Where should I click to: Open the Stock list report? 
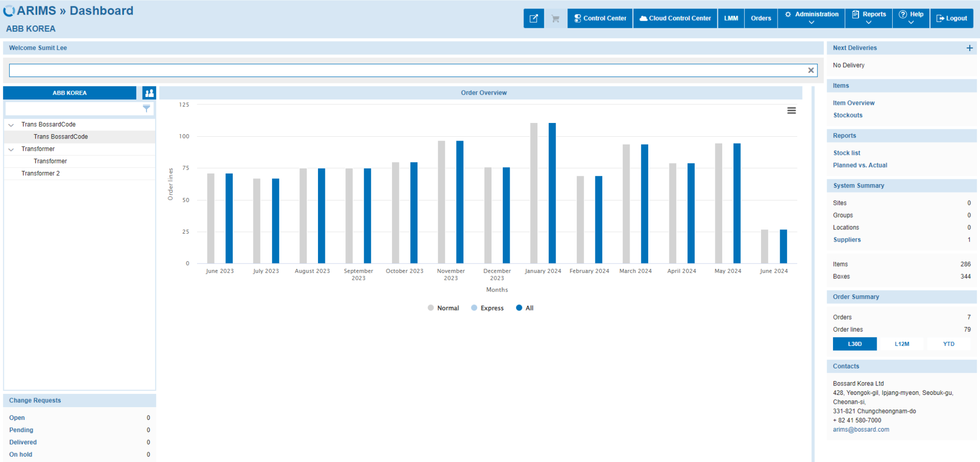(847, 153)
